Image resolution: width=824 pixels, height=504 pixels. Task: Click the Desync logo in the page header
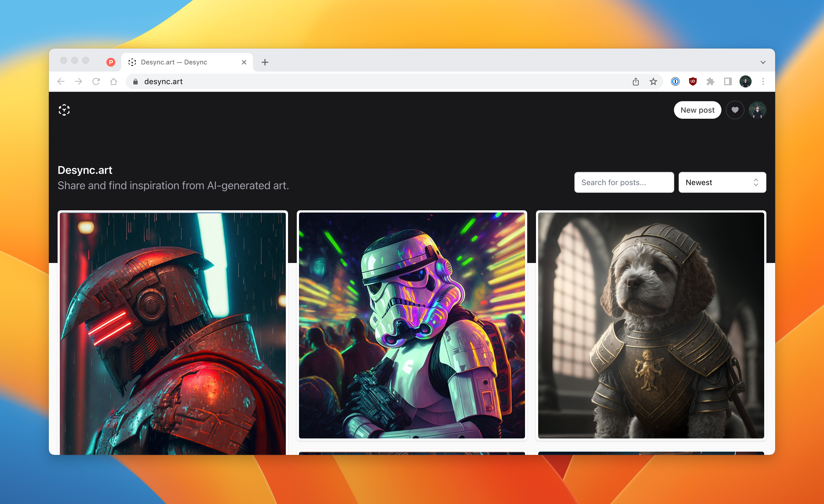click(64, 110)
